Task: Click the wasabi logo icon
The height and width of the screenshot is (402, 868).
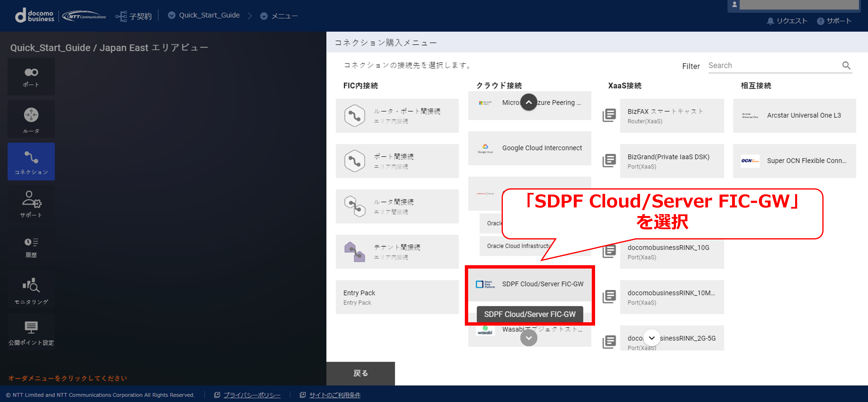Action: 485,331
